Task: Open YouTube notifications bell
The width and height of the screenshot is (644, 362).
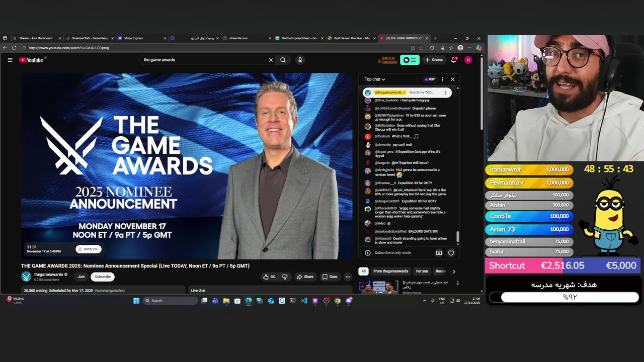Action: tap(454, 60)
